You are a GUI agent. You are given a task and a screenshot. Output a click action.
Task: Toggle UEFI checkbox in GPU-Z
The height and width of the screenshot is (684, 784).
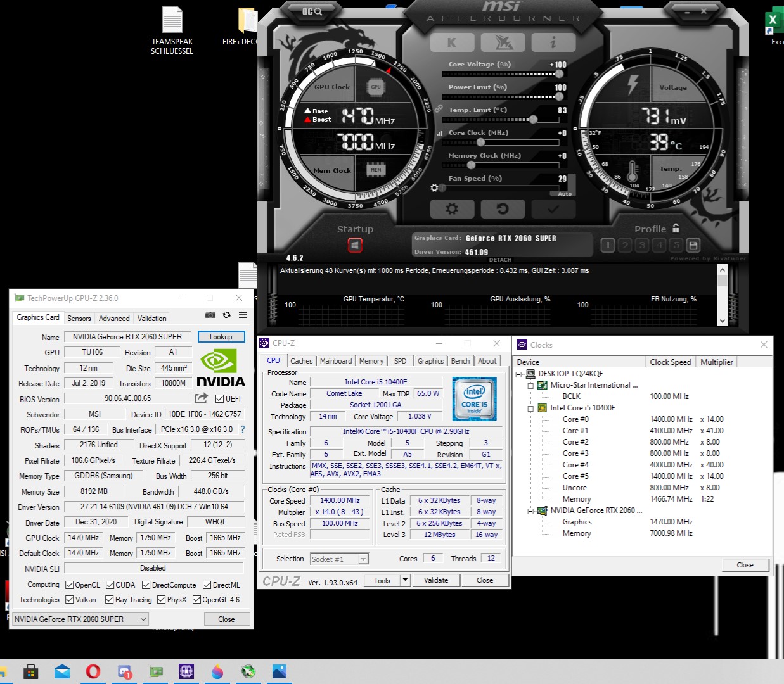tap(219, 399)
